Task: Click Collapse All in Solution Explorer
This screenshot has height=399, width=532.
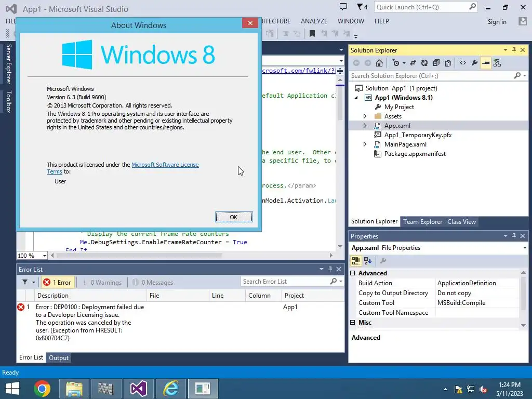Action: click(436, 63)
